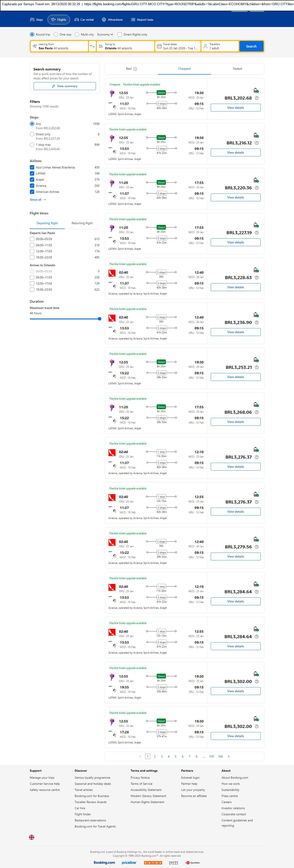The width and height of the screenshot is (294, 868).
Task: Click the Leaving from Sao Paulo field
Action: 59,46
